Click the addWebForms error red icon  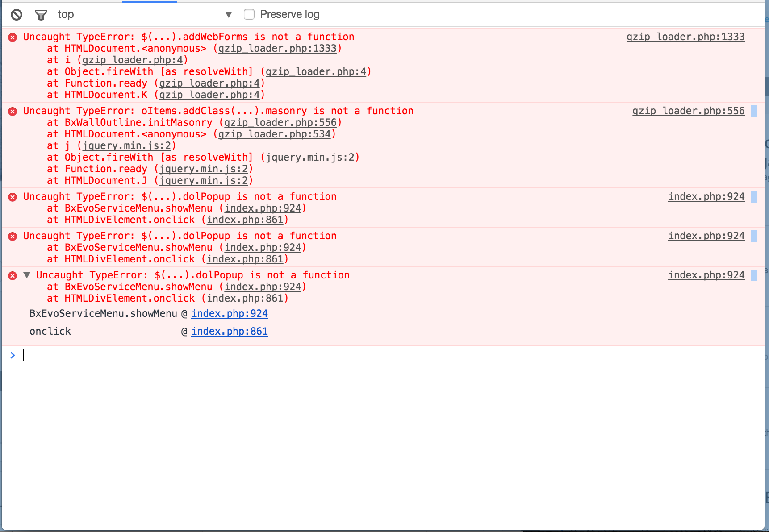[13, 37]
